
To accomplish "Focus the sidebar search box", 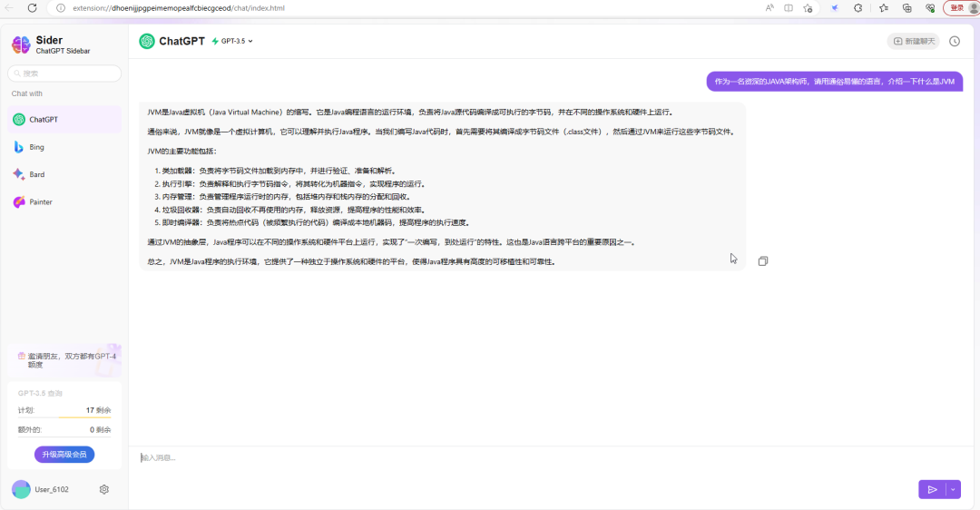I will click(64, 74).
